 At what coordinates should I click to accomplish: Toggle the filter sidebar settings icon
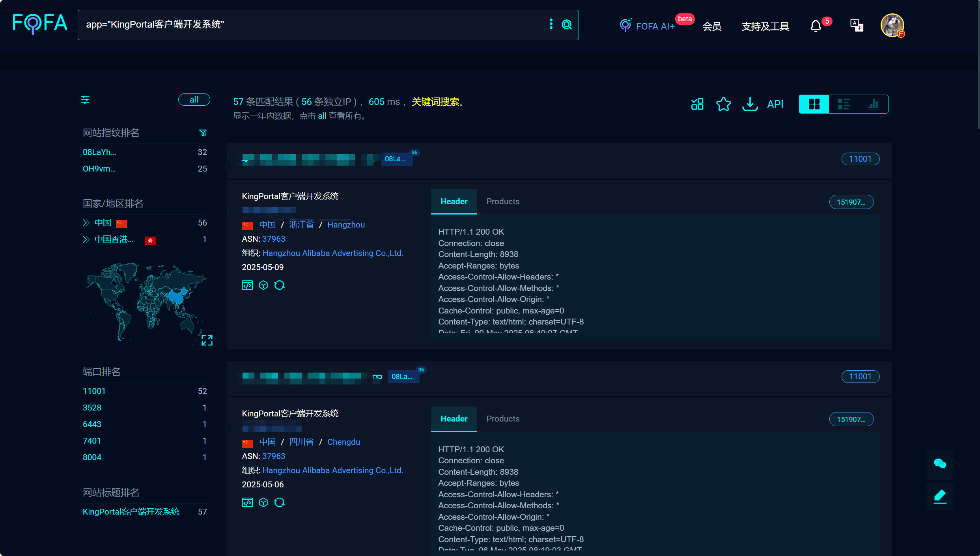[x=85, y=100]
